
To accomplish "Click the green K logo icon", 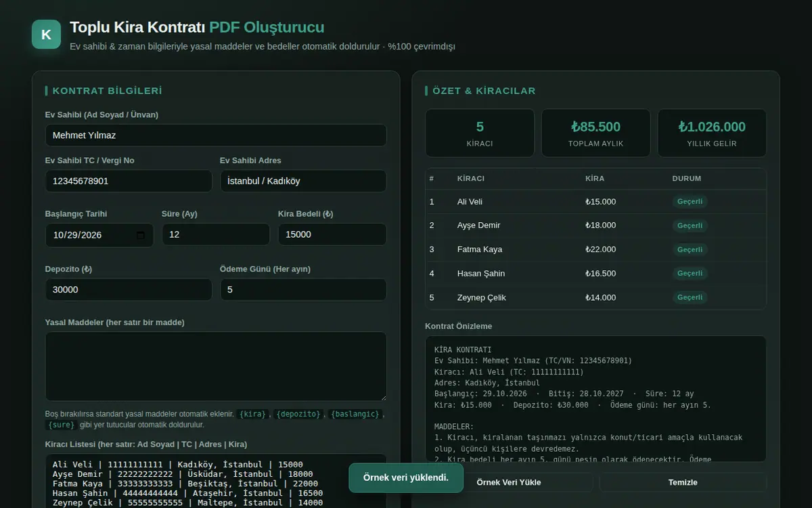I will (x=46, y=35).
